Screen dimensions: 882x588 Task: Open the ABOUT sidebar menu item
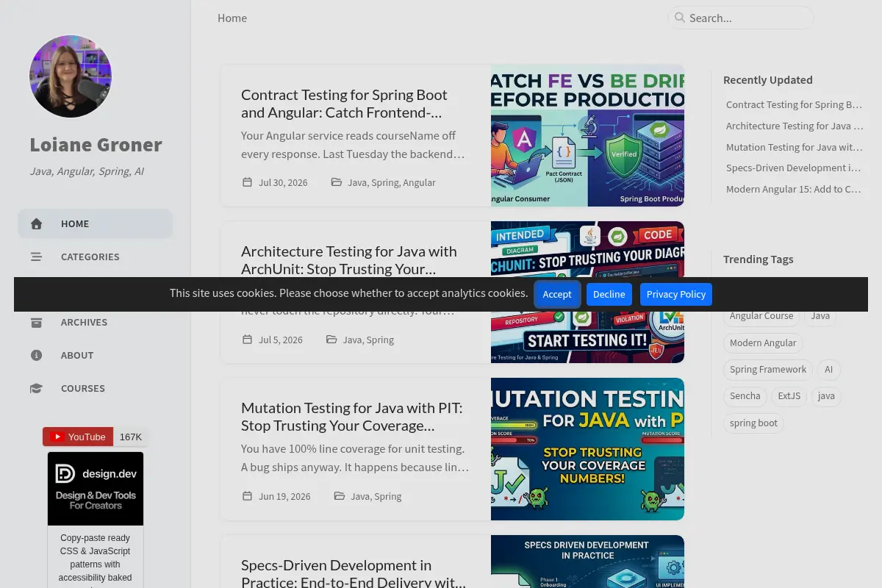(x=96, y=355)
